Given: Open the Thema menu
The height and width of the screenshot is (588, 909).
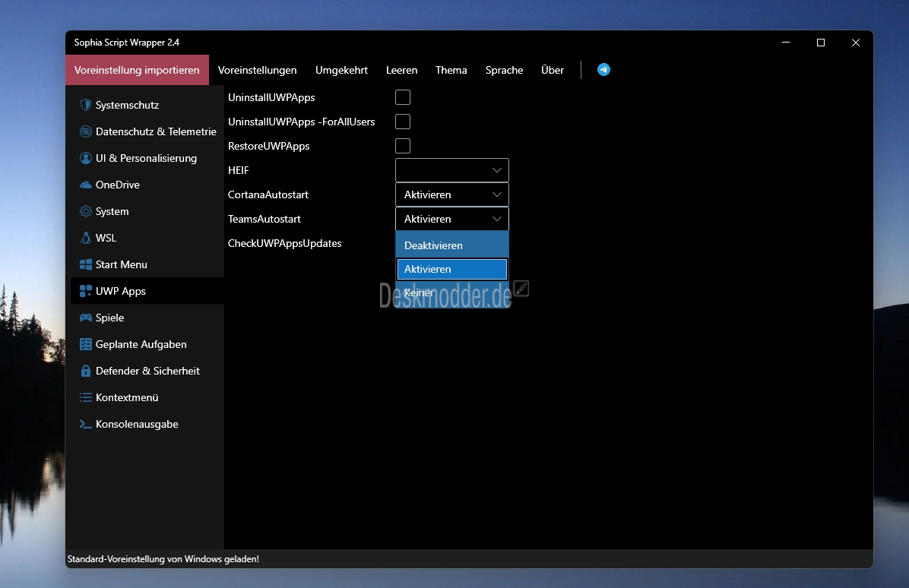Looking at the screenshot, I should [451, 70].
